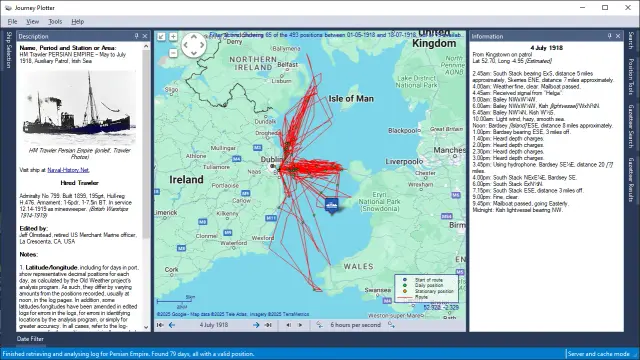
Task: Follow the Naval-History.Net link
Action: coord(68,170)
